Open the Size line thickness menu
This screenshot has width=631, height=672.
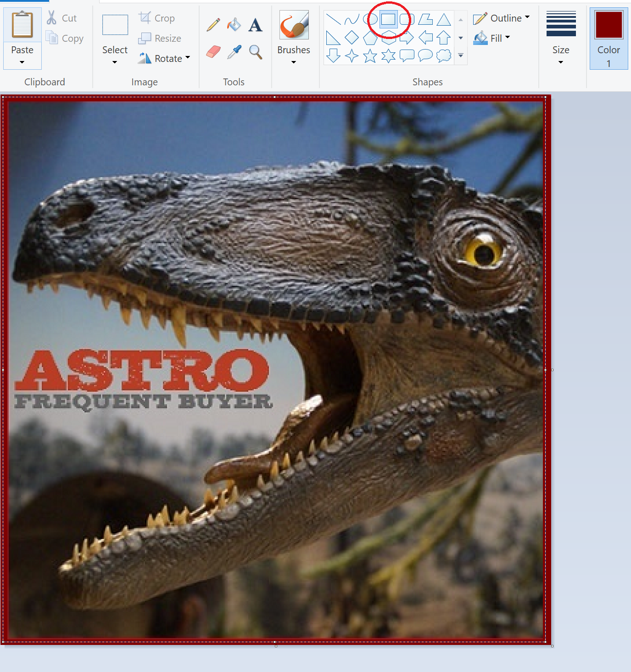click(561, 39)
